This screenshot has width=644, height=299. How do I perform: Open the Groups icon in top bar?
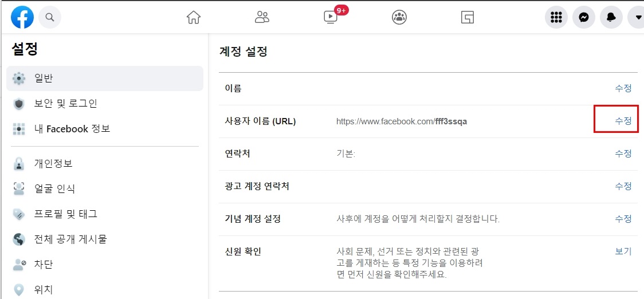[x=399, y=17]
